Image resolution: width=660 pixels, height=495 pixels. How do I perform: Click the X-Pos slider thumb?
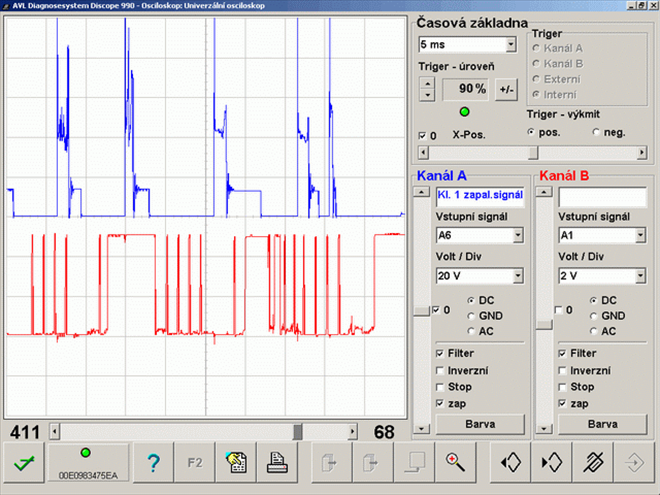(x=533, y=152)
